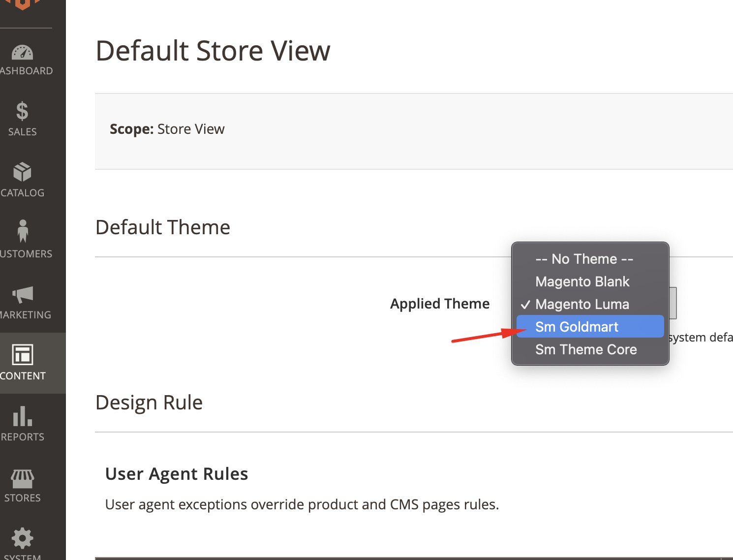Open the Catalog box icon

[x=22, y=172]
